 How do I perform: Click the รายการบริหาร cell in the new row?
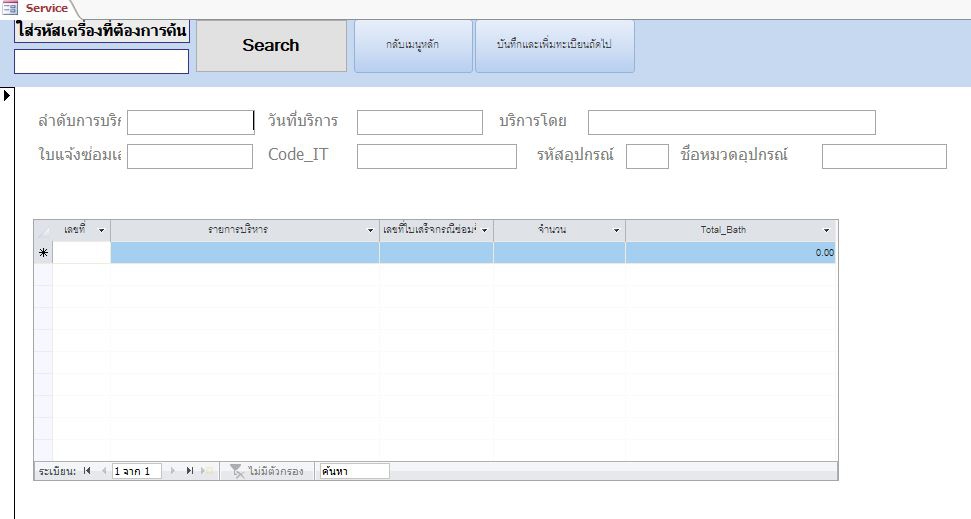(245, 253)
